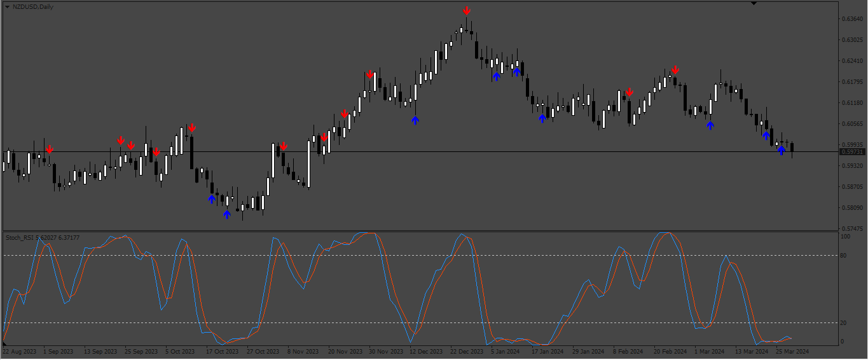Click the 30 Nov 2023 date label
The image size is (868, 360).
coord(385,351)
